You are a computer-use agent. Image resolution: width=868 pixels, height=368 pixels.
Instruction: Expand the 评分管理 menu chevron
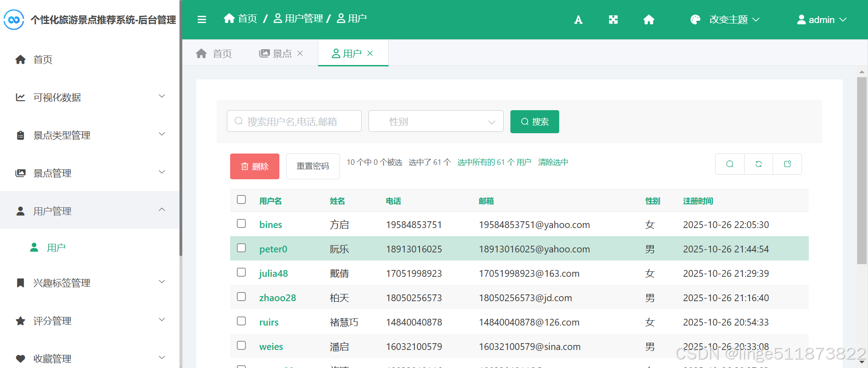pos(162,320)
